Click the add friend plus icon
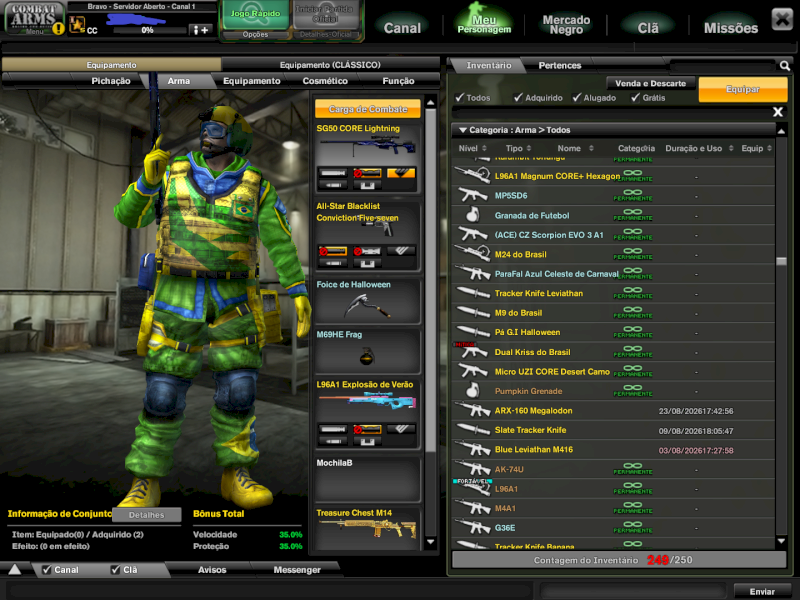Screen dimensions: 800x600 pos(201,30)
